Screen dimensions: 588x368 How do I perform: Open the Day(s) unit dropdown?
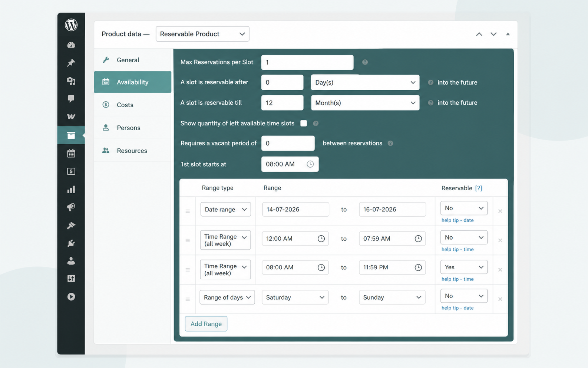tap(365, 82)
